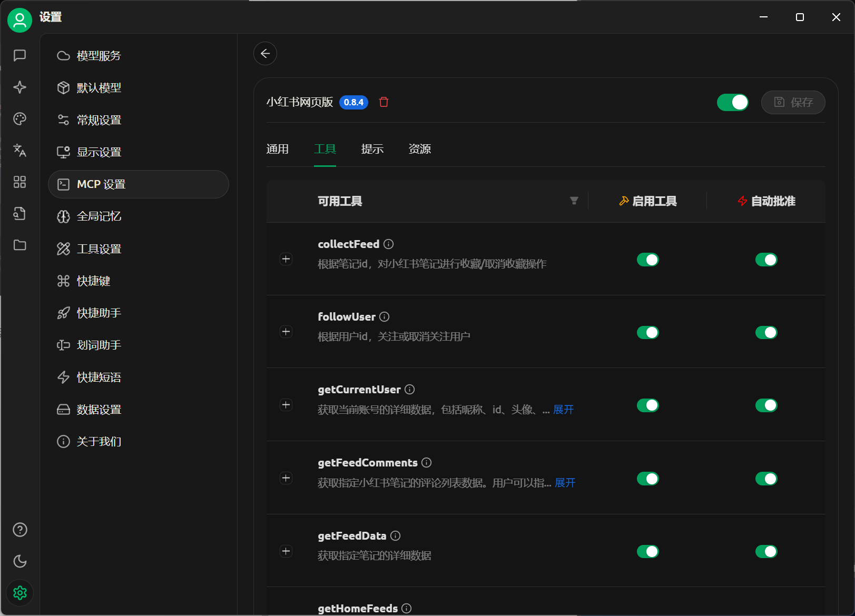
Task: Open the sparkle agents sidebar icon
Action: (20, 87)
